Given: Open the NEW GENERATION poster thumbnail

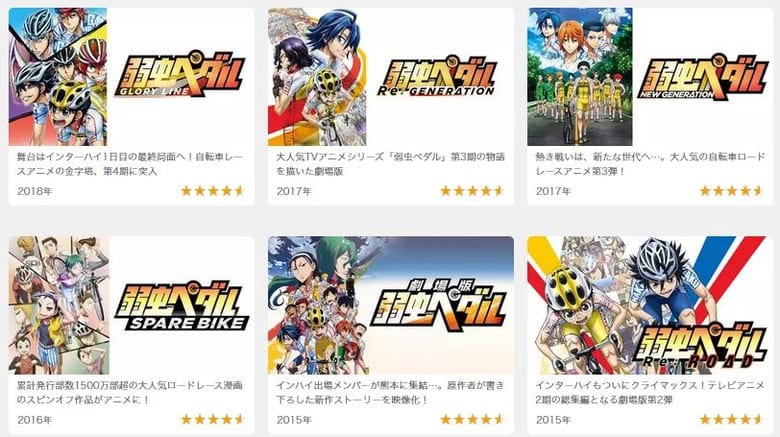Looking at the screenshot, I should (580, 77).
